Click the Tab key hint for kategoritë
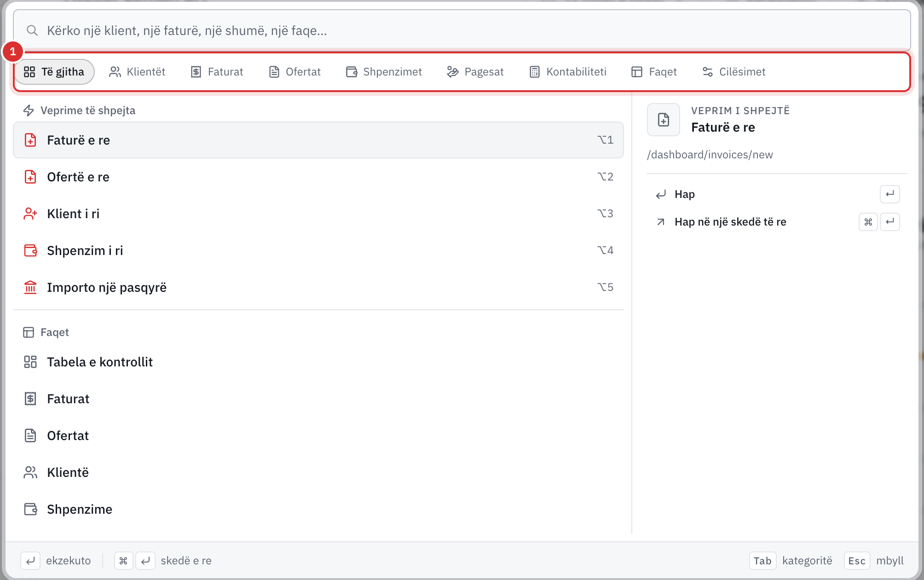Viewport: 924px width, 580px height. 762,561
